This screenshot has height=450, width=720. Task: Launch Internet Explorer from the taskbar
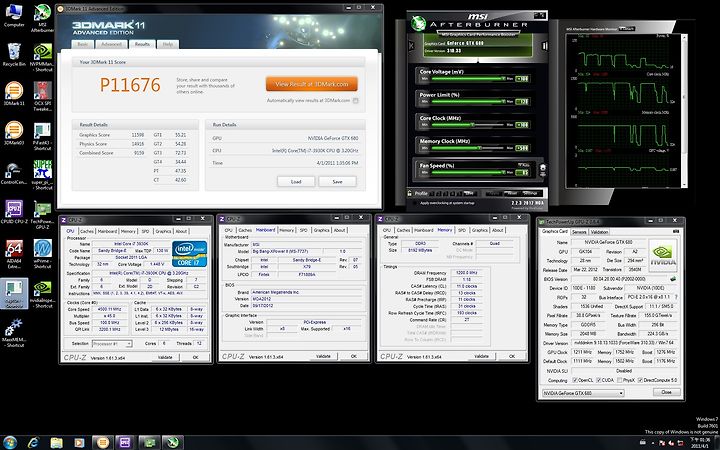click(x=34, y=442)
